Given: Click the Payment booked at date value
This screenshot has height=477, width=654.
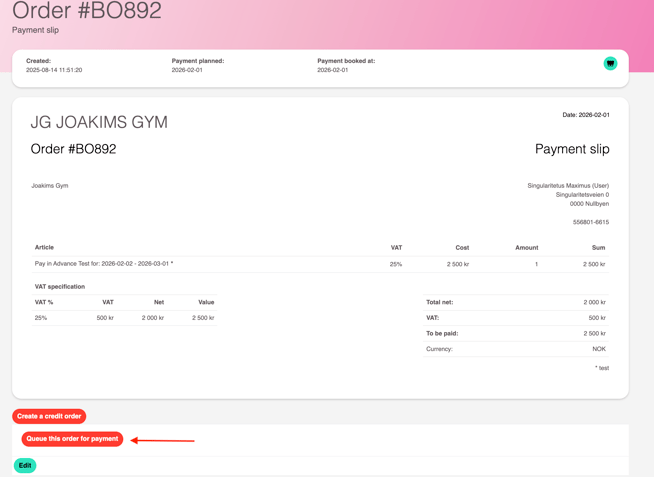Looking at the screenshot, I should (x=332, y=70).
